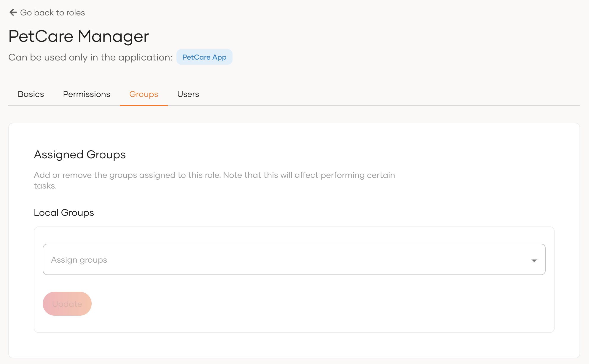Viewport: 589px width, 364px height.
Task: Open the Assign groups dropdown arrow
Action: point(534,260)
